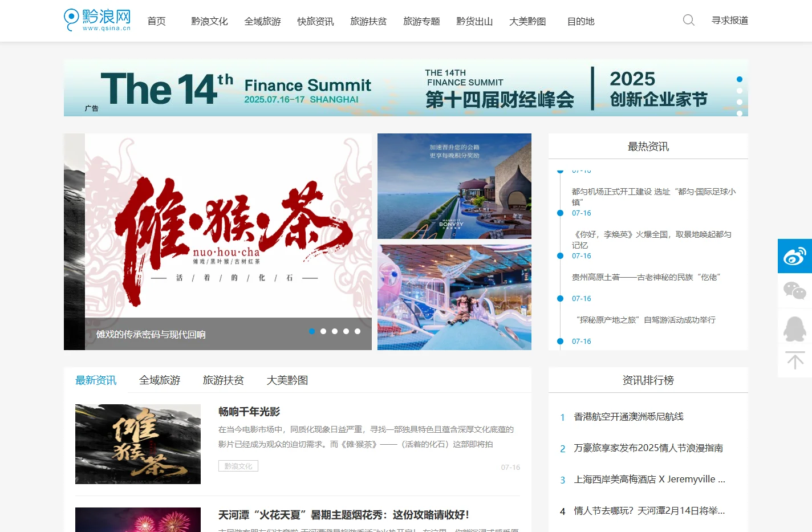The image size is (812, 532).
Task: Open the 畅响千年光影 article thumbnail
Action: [x=138, y=444]
